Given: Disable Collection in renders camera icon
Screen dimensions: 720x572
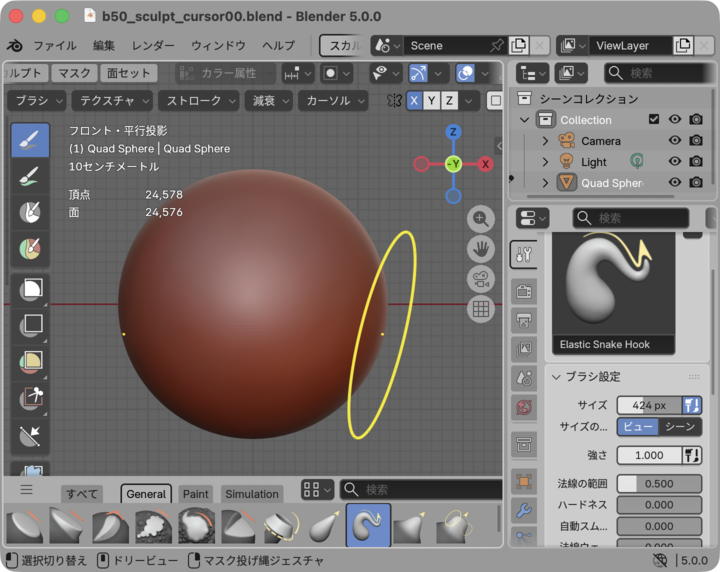Looking at the screenshot, I should click(696, 119).
